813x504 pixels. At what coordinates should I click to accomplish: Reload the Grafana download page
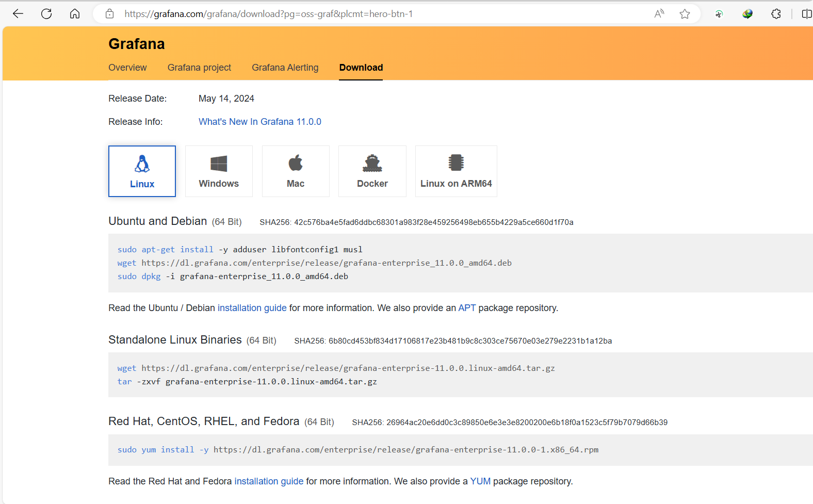(x=46, y=14)
